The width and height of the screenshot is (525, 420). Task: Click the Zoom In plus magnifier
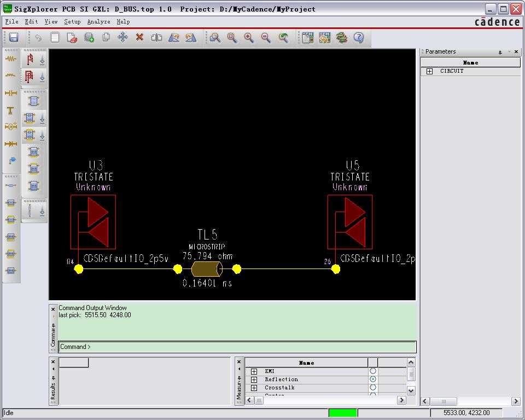[x=249, y=37]
